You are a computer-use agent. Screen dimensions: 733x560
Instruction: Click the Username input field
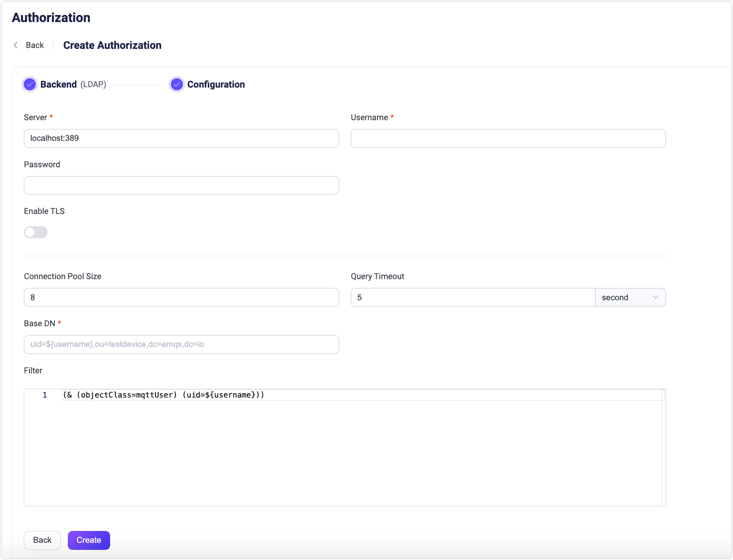tap(507, 138)
